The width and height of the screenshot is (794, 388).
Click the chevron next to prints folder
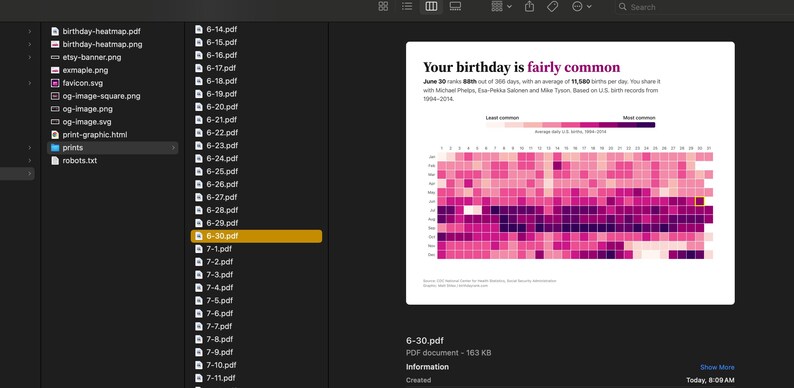[173, 148]
